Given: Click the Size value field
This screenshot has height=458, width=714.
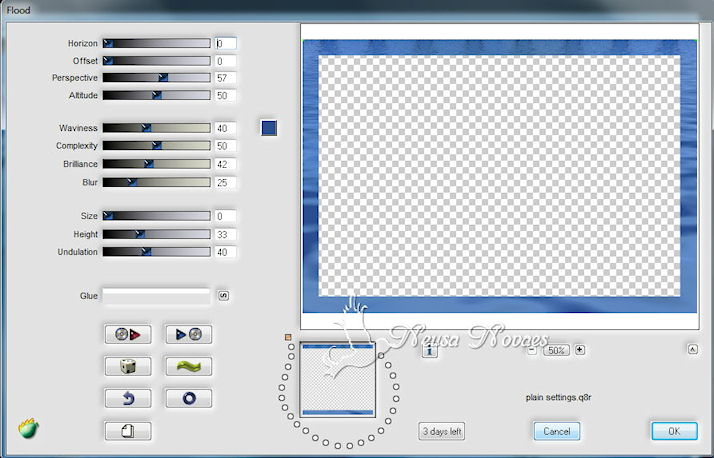Looking at the screenshot, I should click(x=226, y=216).
